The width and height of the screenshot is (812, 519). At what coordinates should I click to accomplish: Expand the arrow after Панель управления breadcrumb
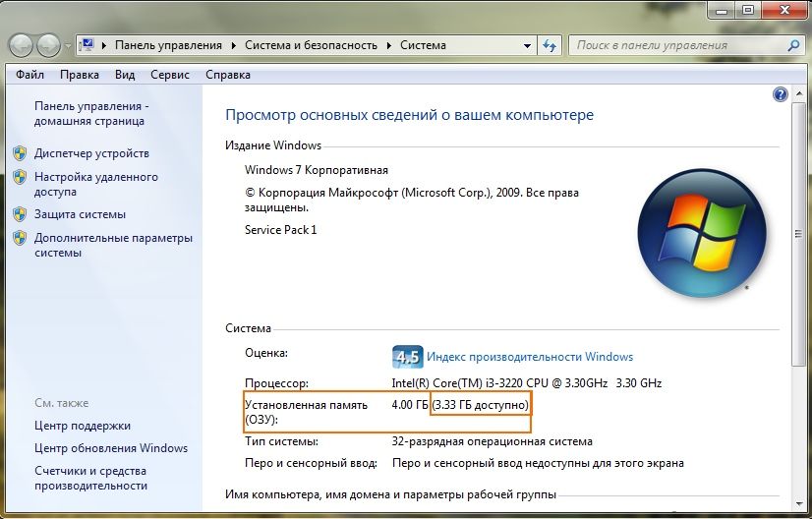click(235, 45)
